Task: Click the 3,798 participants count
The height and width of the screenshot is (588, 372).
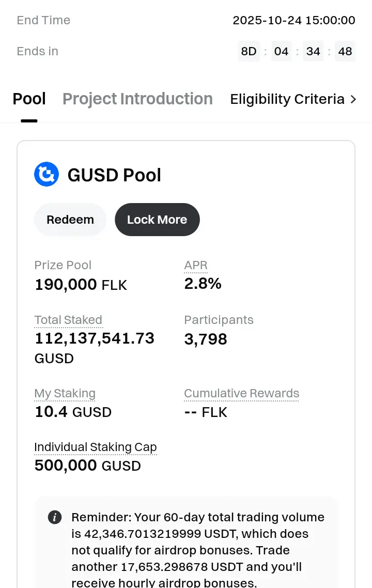Action: pyautogui.click(x=206, y=339)
